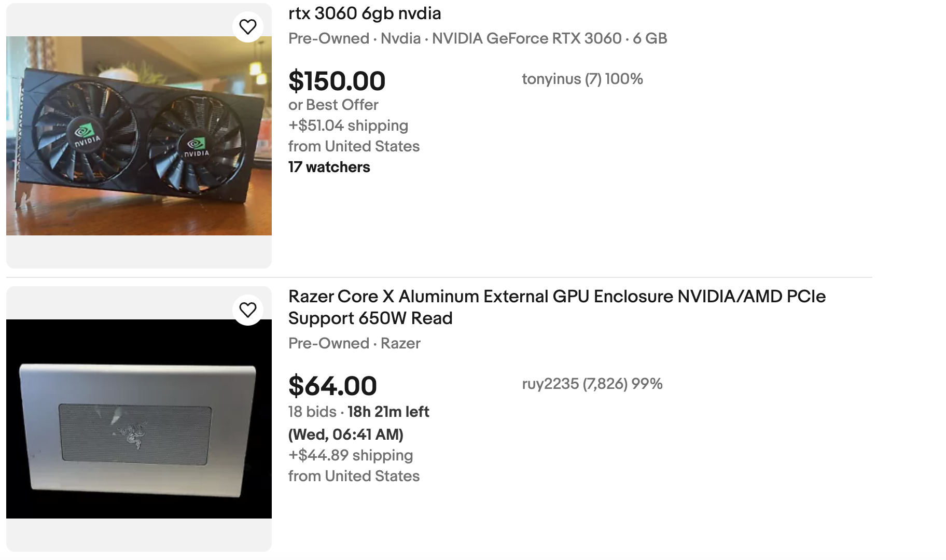
Task: Click the or Best Offer text
Action: coord(333,104)
